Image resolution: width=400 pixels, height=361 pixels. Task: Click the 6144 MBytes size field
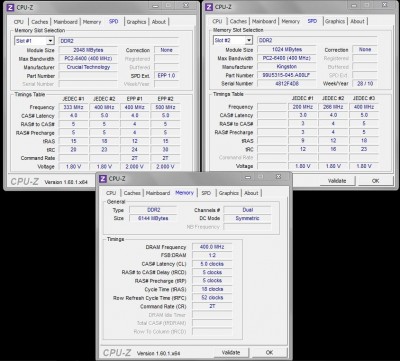[153, 218]
